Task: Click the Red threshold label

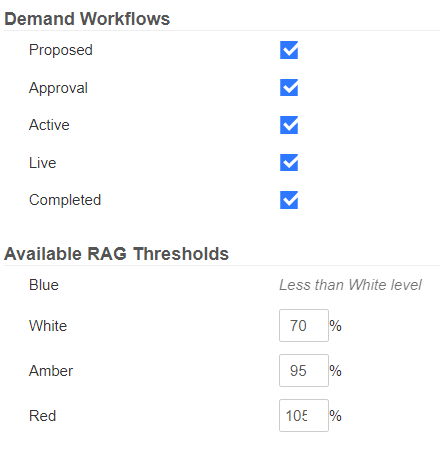Action: pyautogui.click(x=42, y=416)
